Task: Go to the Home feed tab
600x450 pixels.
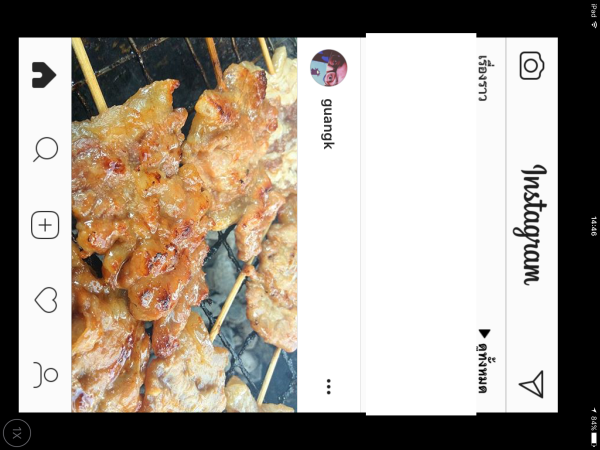Action: click(44, 75)
